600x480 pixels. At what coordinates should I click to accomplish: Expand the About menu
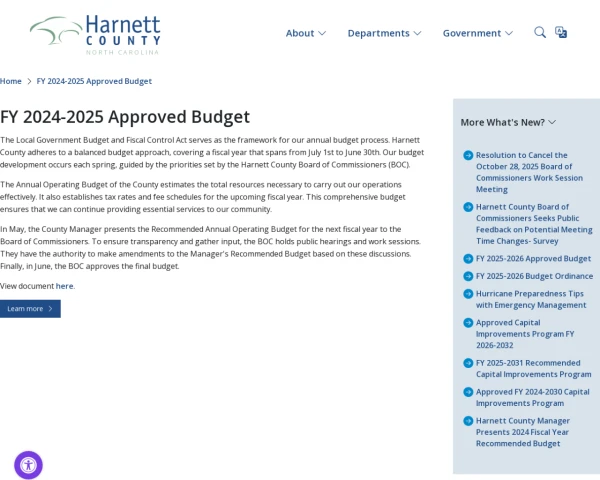(x=306, y=33)
